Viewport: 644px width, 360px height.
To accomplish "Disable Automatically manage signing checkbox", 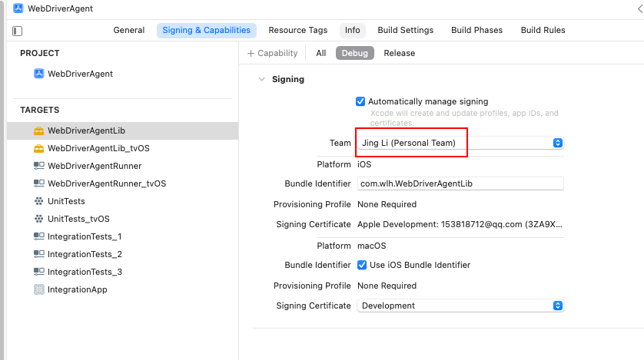I will pos(360,101).
